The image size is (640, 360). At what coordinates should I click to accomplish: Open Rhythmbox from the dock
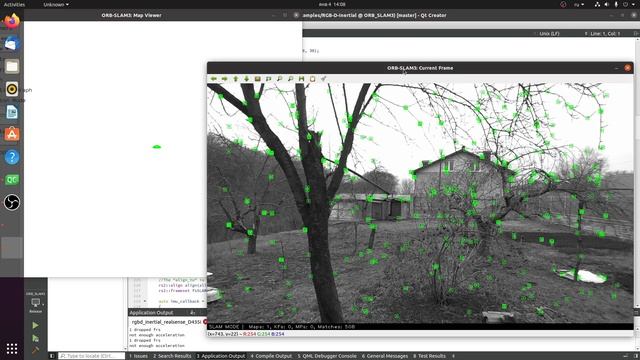[12, 89]
